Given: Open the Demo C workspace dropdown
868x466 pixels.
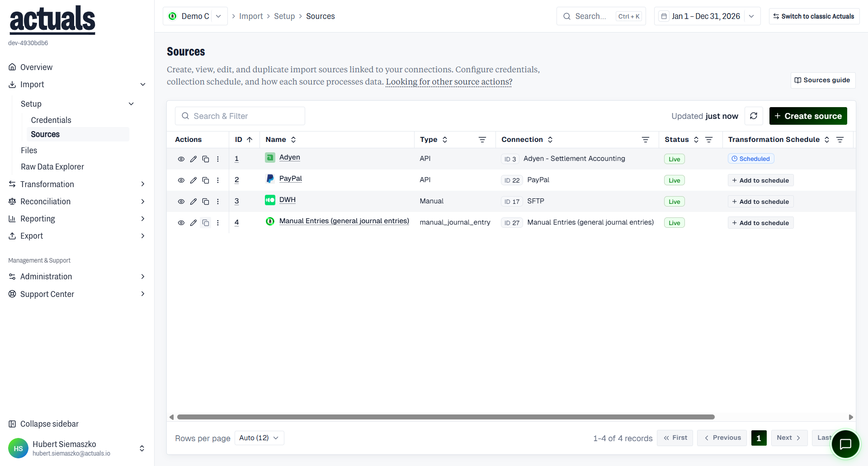Looking at the screenshot, I should point(195,16).
